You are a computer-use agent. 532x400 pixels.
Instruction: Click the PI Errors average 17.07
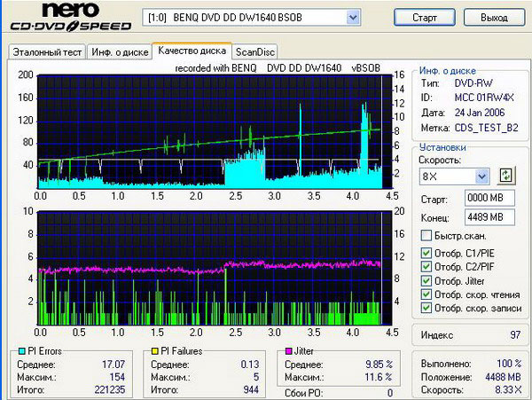tap(113, 365)
